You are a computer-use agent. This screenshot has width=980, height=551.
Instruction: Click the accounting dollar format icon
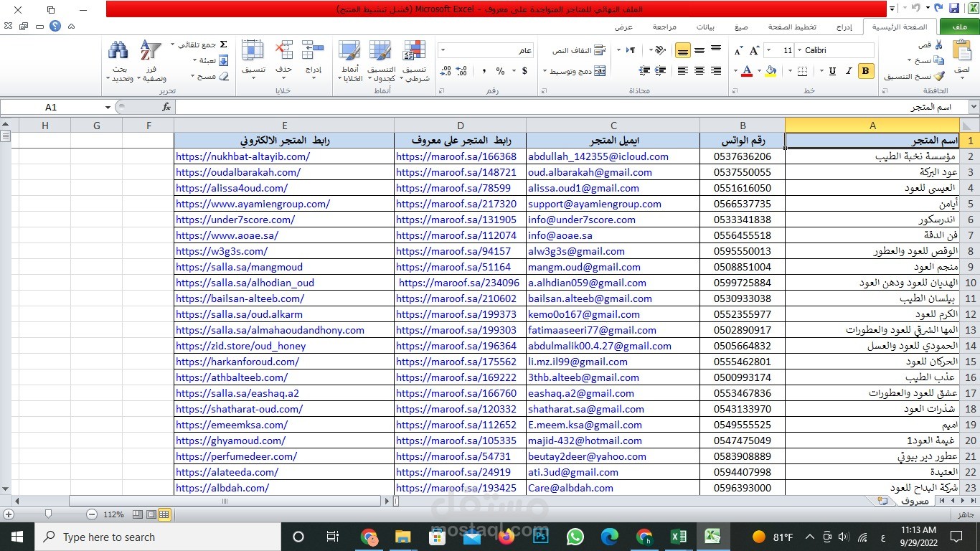(x=524, y=71)
